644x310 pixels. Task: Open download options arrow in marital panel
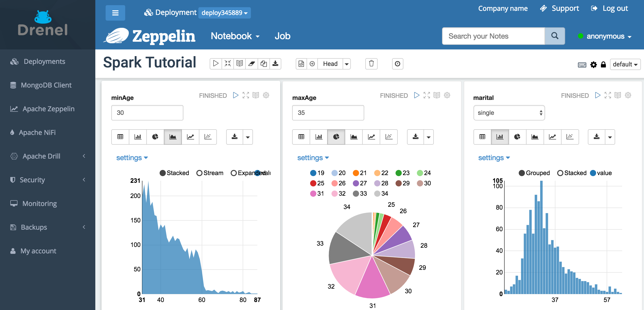(610, 137)
